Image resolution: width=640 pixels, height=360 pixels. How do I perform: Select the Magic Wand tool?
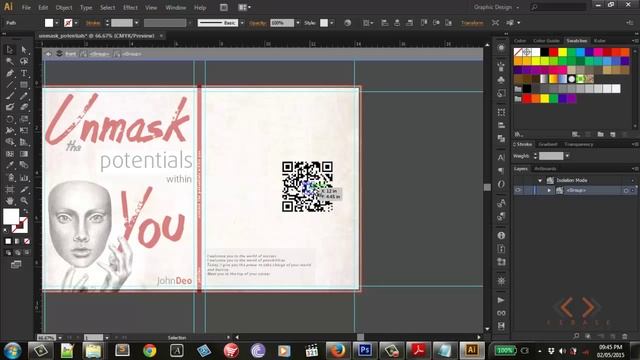[10, 61]
